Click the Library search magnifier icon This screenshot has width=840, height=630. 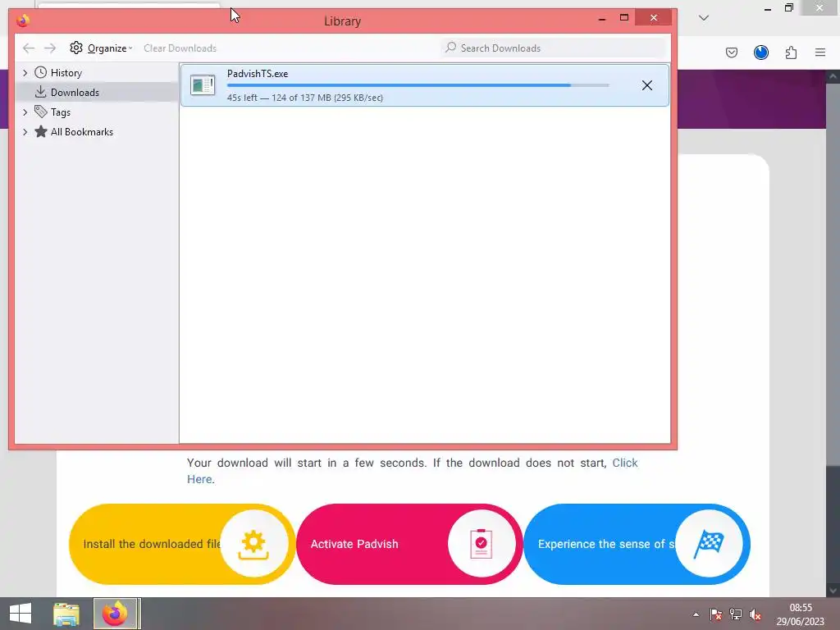click(x=451, y=48)
